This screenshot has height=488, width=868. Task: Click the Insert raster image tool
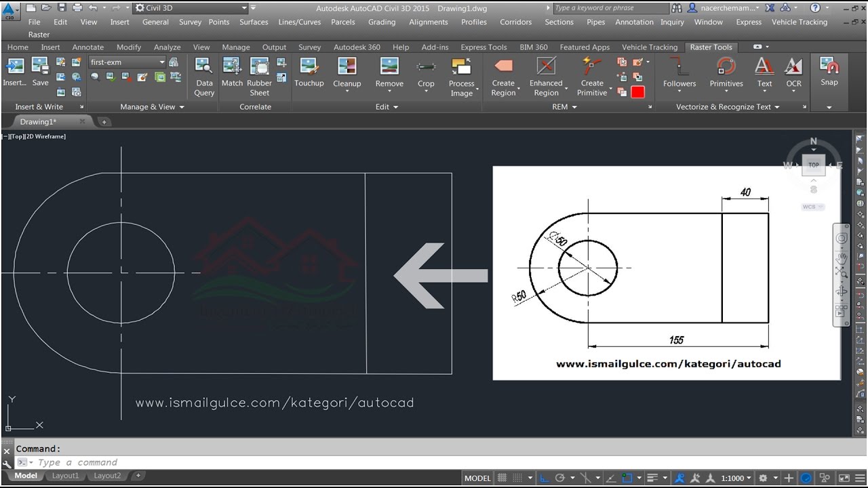coord(14,72)
